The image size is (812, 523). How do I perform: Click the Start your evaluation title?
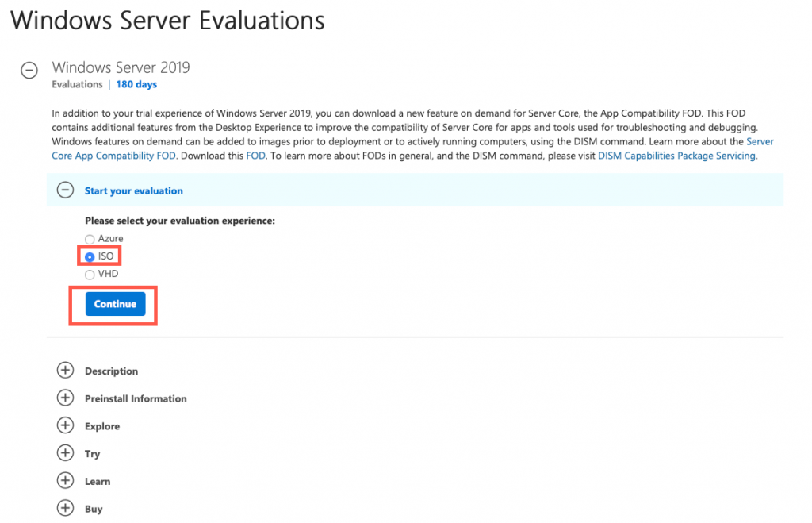[x=133, y=190]
